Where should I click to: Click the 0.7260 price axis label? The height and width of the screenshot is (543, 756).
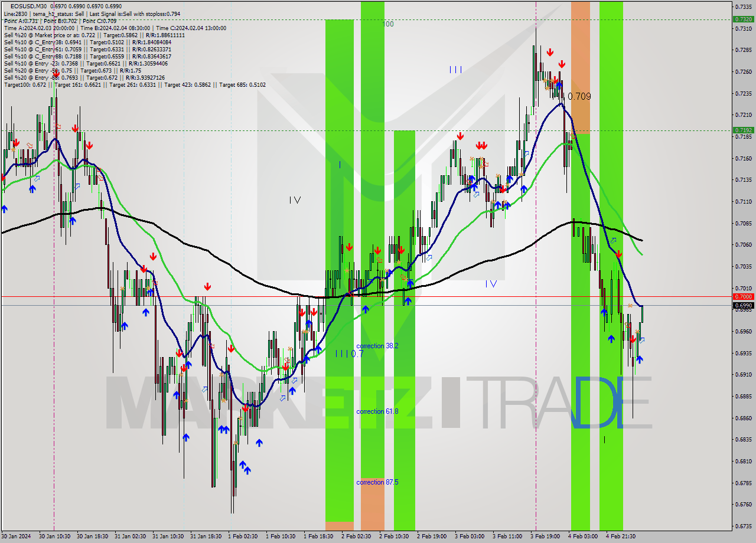742,71
